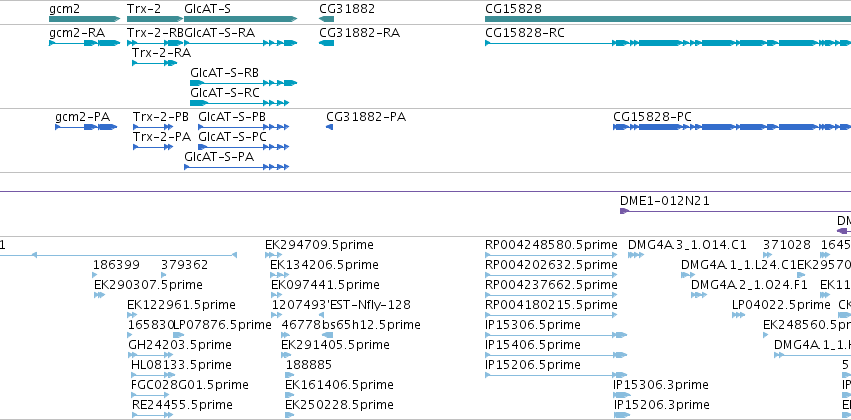Click EST label RP004202632.5prime
851x420 pixels.
pos(551,265)
